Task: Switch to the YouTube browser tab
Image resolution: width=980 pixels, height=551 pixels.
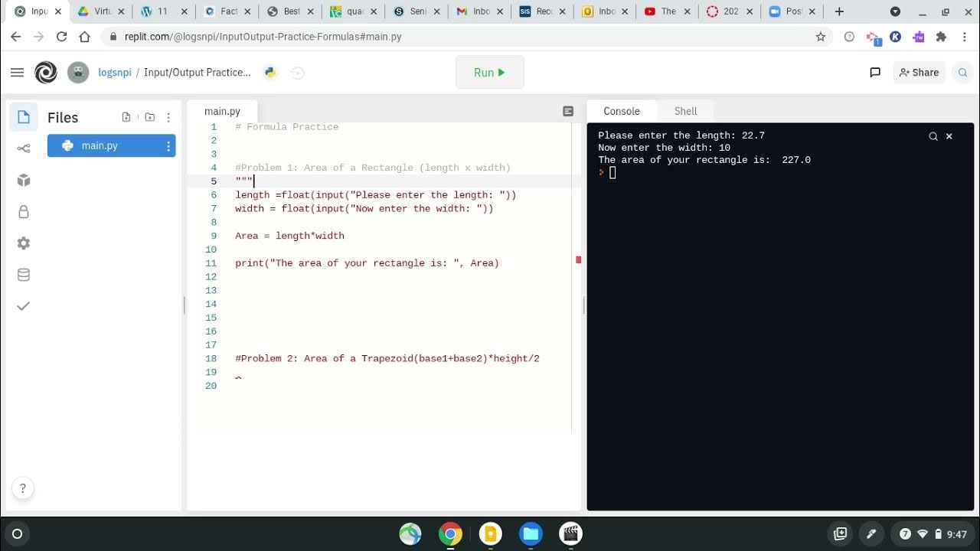Action: 668,11
